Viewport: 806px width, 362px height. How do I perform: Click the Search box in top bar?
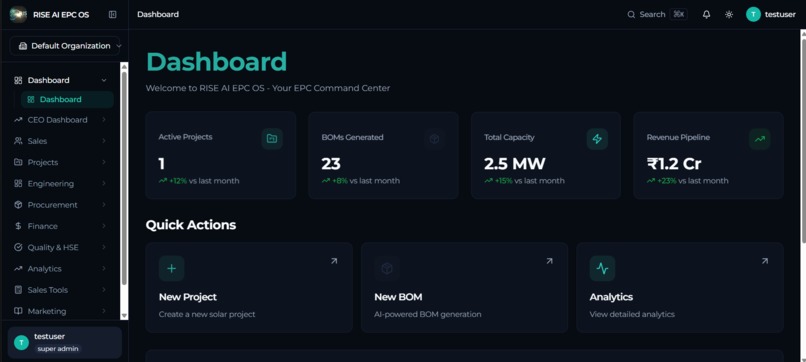pyautogui.click(x=657, y=14)
